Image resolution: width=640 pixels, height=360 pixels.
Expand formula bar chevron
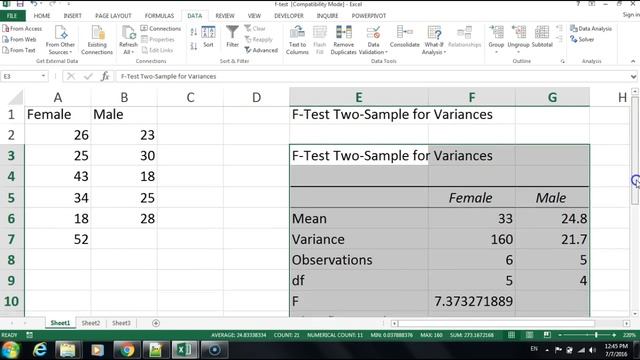(633, 76)
